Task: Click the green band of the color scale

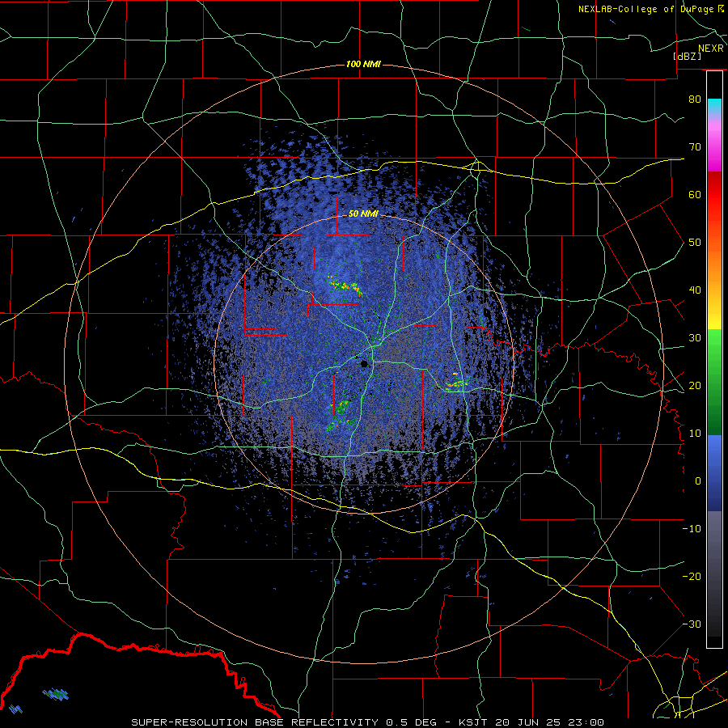Action: pyautogui.click(x=714, y=382)
